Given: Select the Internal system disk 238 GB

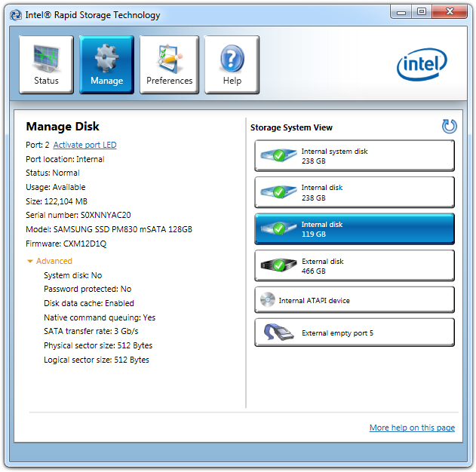Looking at the screenshot, I should click(x=355, y=155).
